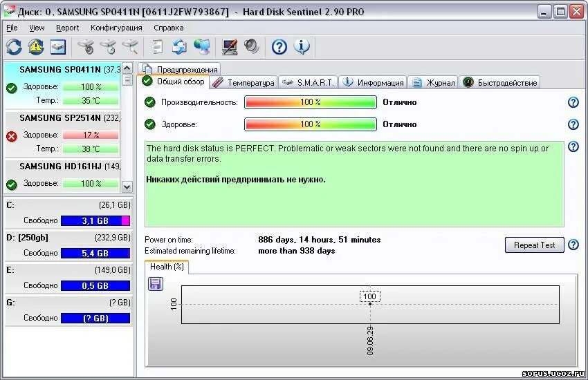The height and width of the screenshot is (380, 588).
Task: Click the hard disk panel toolbar icon
Action: coord(57,47)
